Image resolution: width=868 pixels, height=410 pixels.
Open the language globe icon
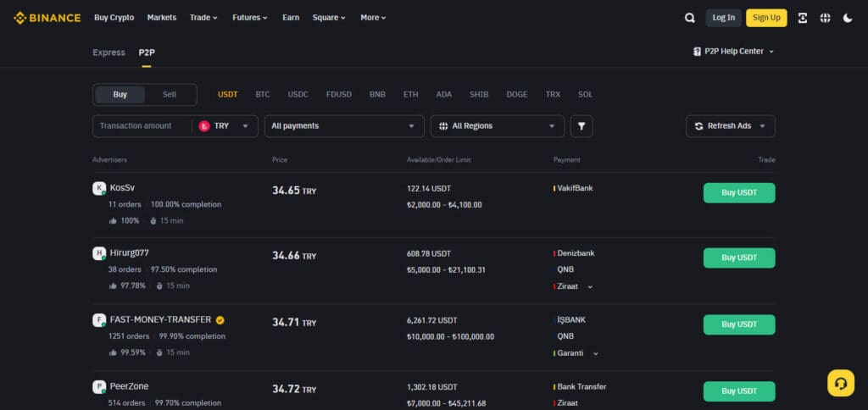[825, 18]
